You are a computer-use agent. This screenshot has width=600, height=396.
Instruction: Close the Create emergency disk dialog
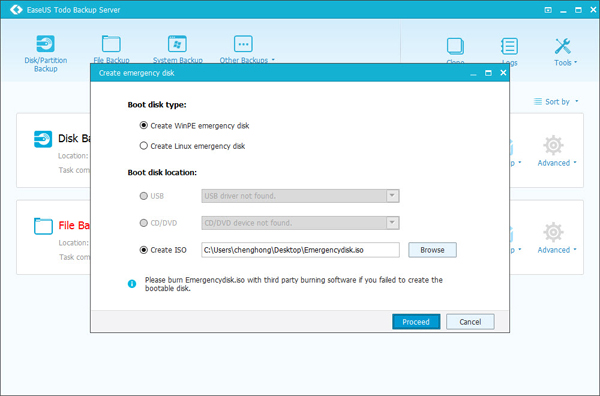503,73
